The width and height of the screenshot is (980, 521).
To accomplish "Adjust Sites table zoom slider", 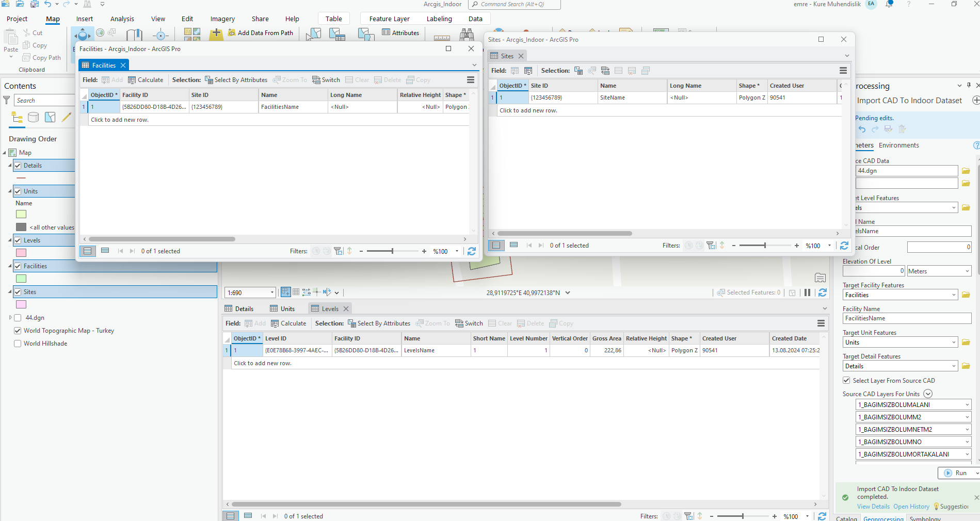I will [x=765, y=246].
